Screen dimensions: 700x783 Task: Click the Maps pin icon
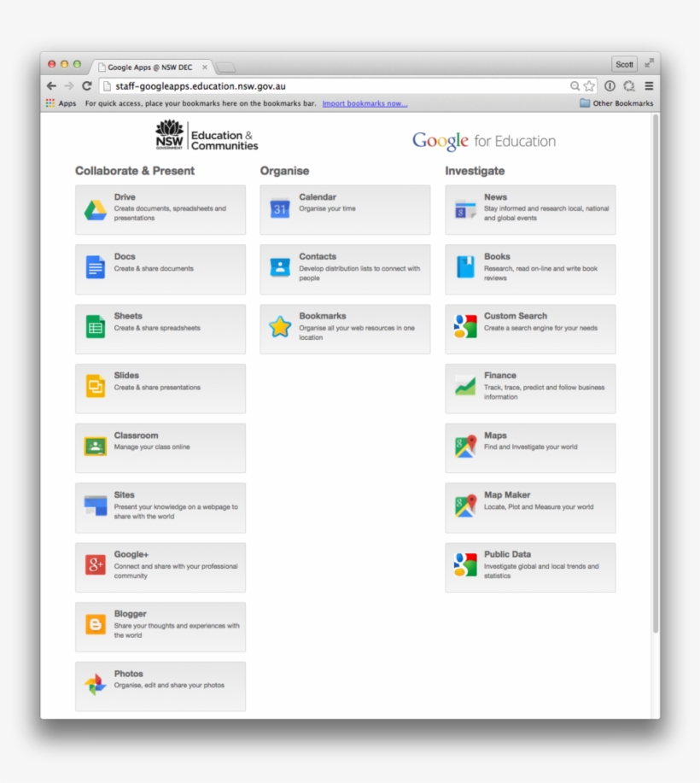465,446
